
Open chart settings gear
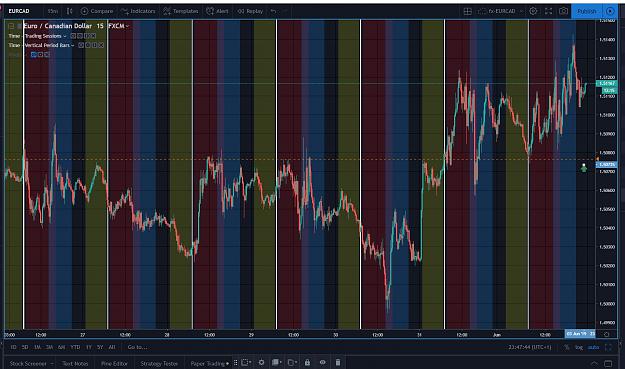click(533, 11)
